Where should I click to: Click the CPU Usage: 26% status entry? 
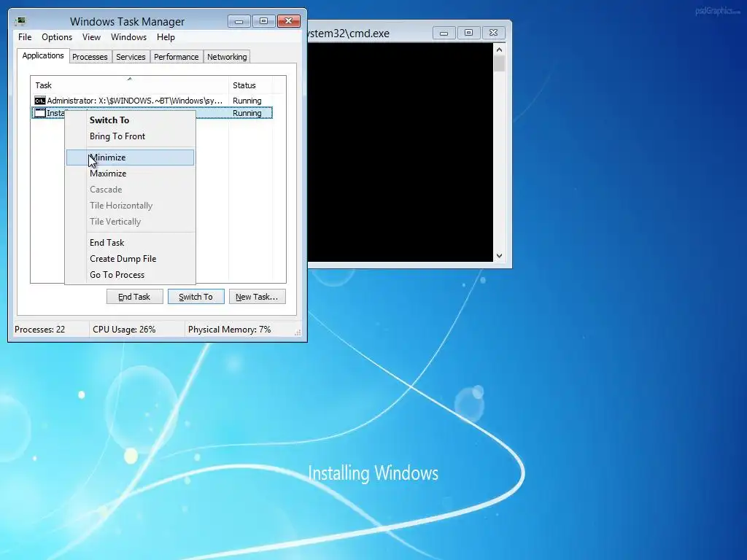(x=124, y=330)
